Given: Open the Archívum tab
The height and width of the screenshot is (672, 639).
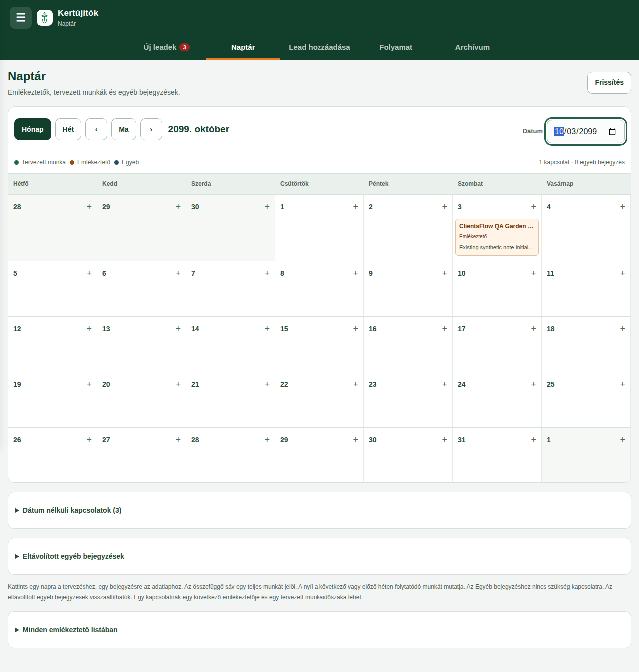Looking at the screenshot, I should click(472, 47).
